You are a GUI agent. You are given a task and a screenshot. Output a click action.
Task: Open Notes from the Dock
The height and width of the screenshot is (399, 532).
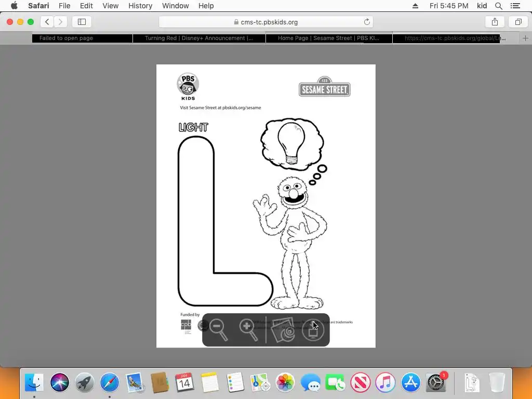tap(210, 382)
